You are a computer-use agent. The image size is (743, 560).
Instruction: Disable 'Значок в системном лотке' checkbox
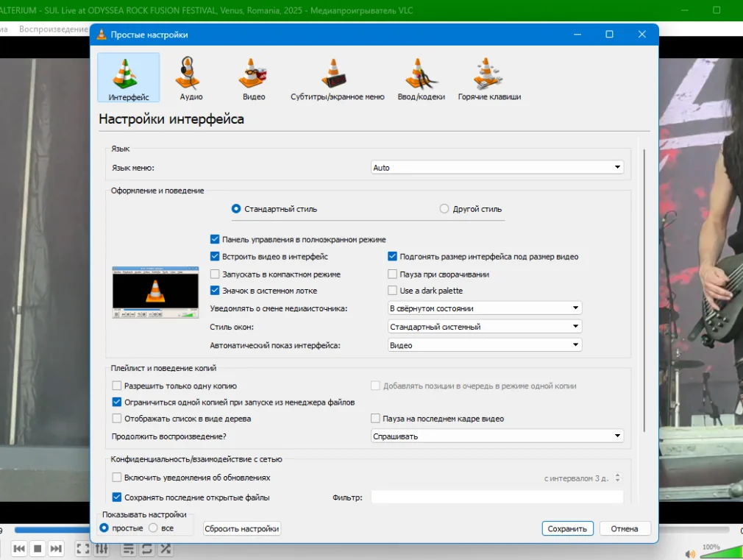click(x=215, y=291)
